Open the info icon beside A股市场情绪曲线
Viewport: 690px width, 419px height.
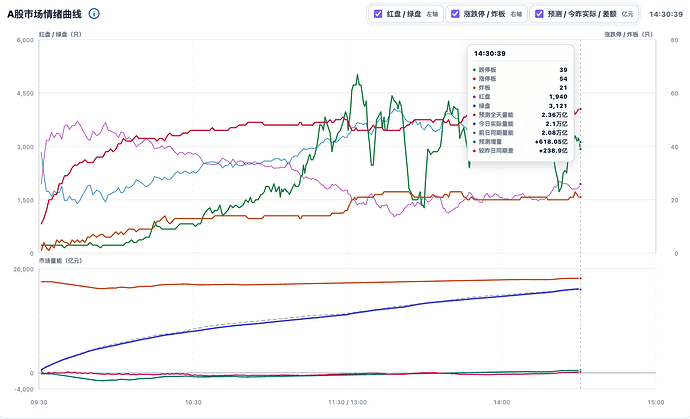tap(94, 14)
